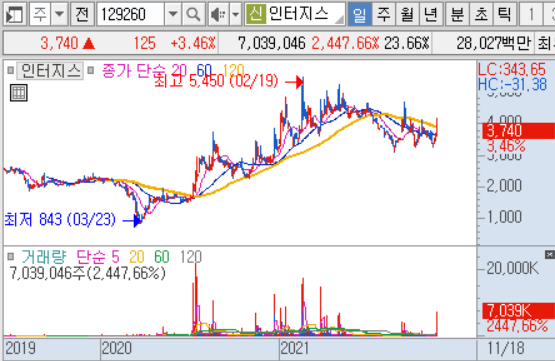The image size is (555, 361).
Task: Click the chart layout icon at top-left
Action: tap(15, 15)
